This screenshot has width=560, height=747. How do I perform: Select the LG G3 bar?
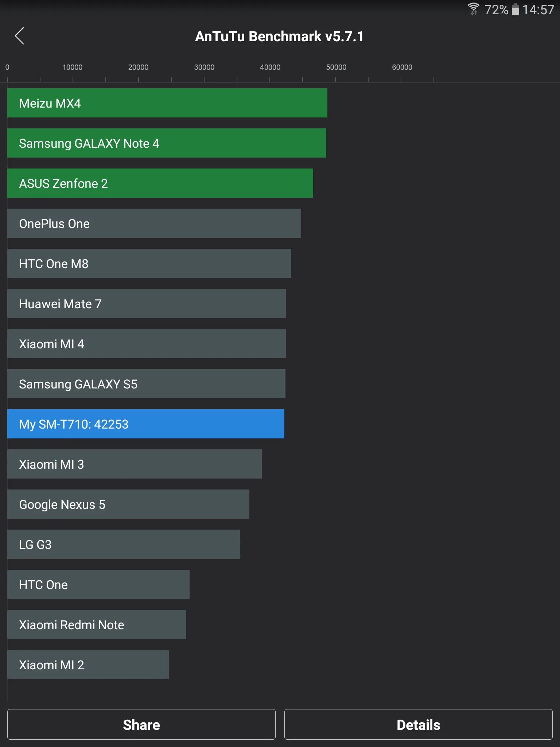(123, 544)
